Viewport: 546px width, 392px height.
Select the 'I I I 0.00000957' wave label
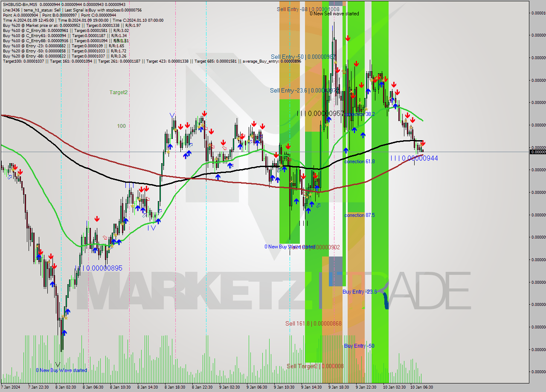coord(320,113)
